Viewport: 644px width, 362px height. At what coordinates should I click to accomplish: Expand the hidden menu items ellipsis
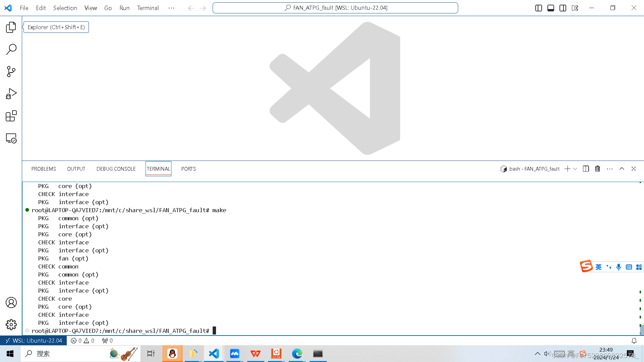click(x=171, y=8)
